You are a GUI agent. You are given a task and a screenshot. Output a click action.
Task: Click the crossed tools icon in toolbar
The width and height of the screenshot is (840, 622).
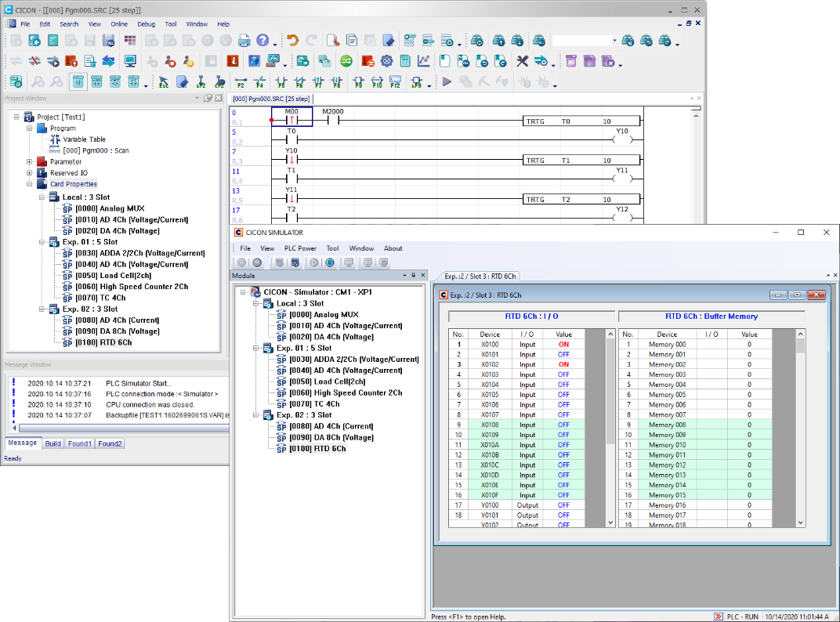click(x=522, y=61)
